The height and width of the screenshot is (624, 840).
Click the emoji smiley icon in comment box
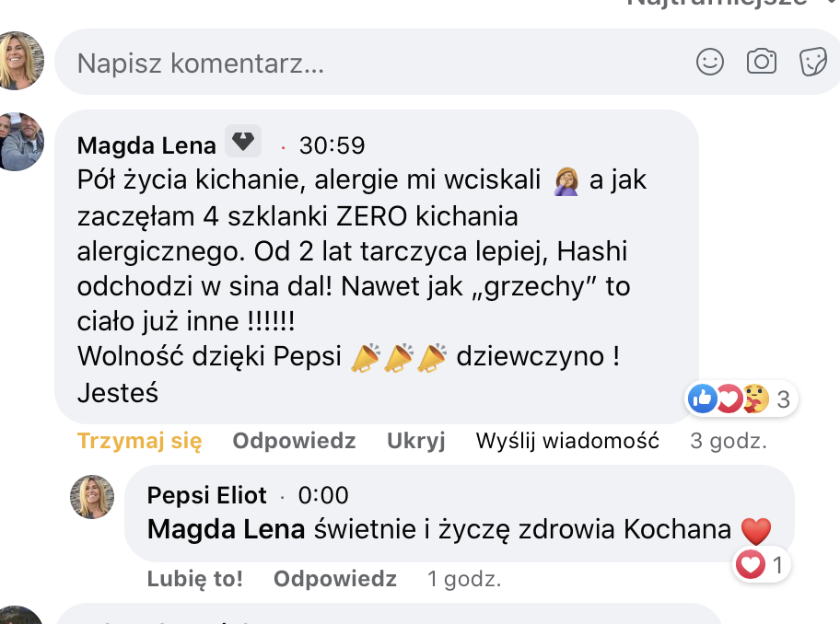709,62
